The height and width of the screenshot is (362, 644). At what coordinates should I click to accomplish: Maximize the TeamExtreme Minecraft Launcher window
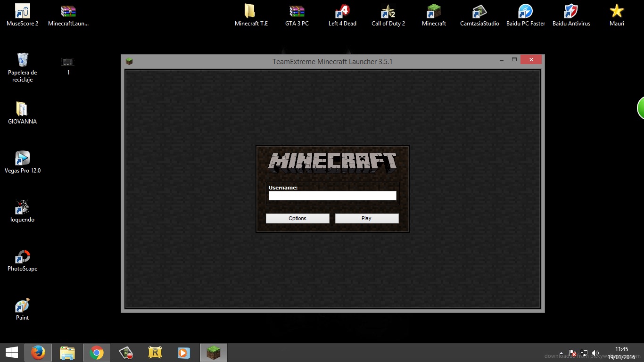pyautogui.click(x=514, y=60)
